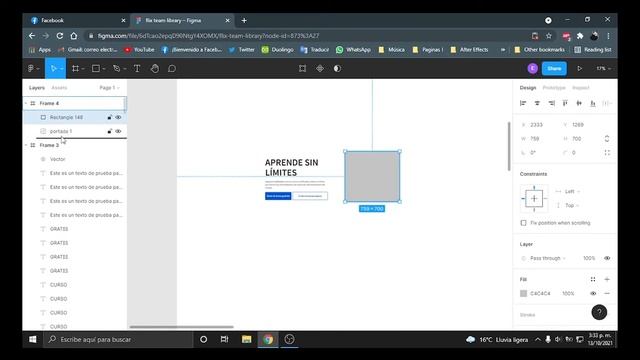The height and width of the screenshot is (360, 640).
Task: Switch to the Assets tab
Action: point(59,88)
